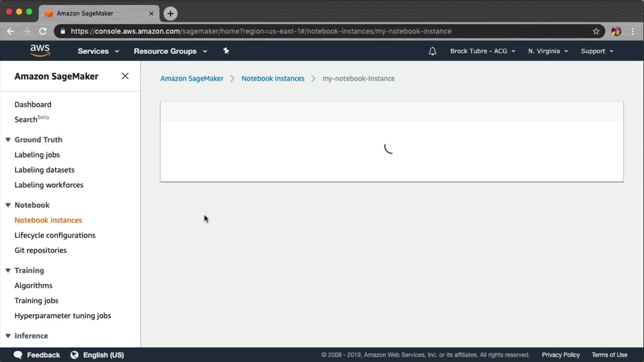Viewport: 644px width, 362px height.
Task: Collapse the Inference section
Action: 8,336
